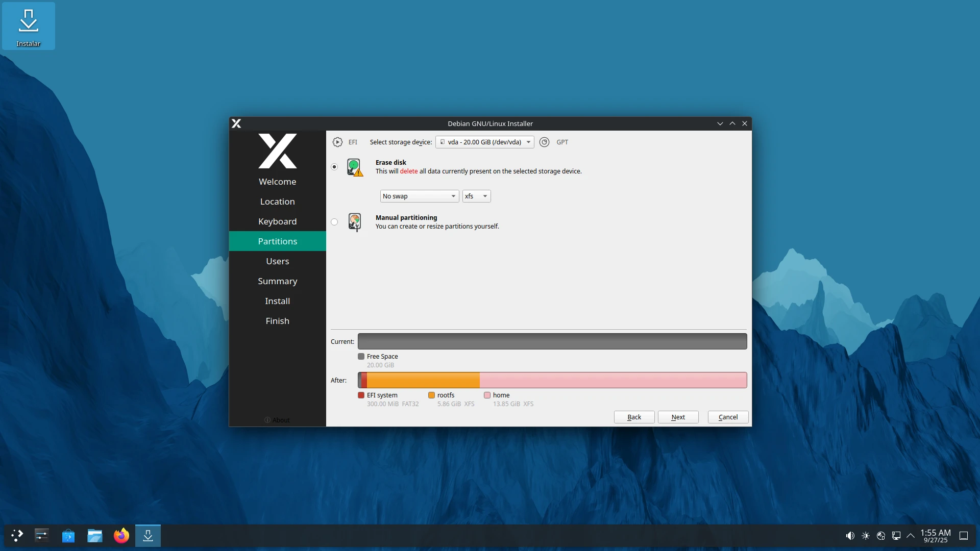Open the storage device dropdown
This screenshot has height=551, width=980.
(x=484, y=142)
